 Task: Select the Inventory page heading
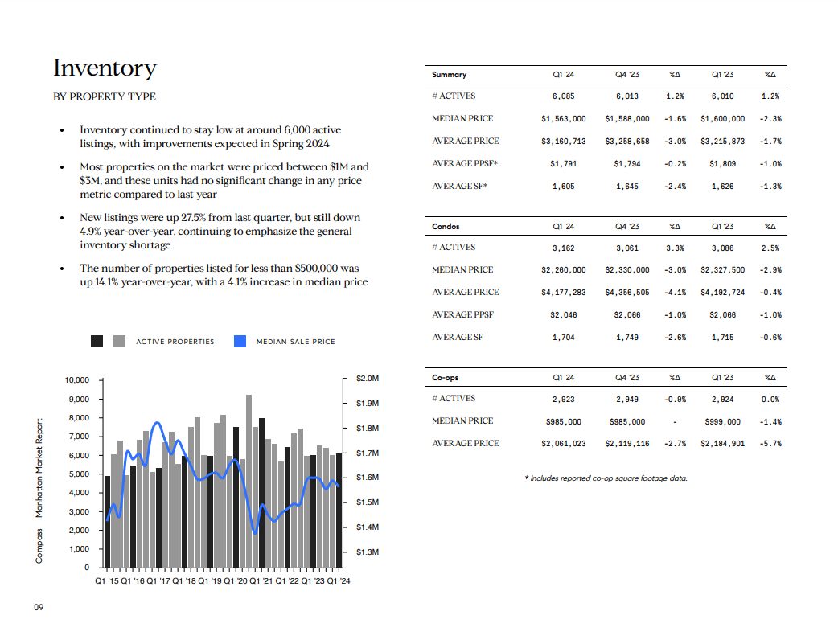[105, 68]
